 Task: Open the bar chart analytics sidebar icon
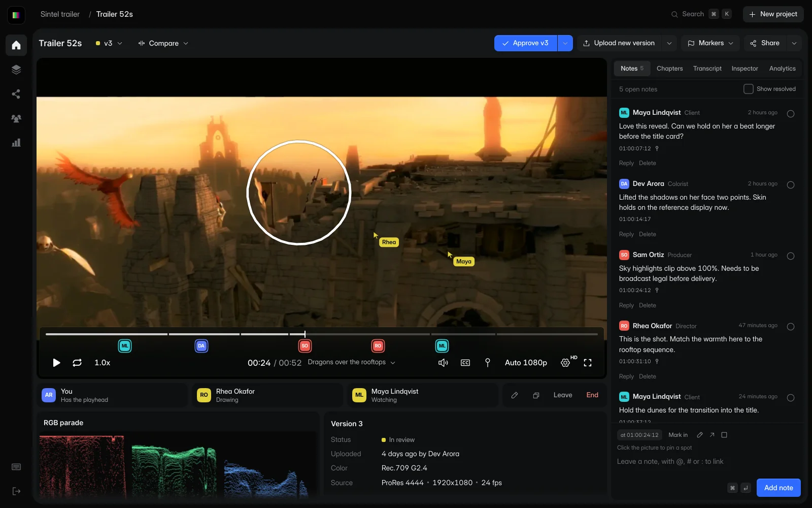click(16, 143)
